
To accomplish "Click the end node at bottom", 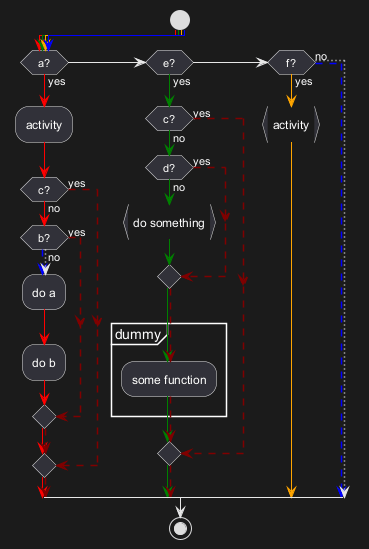I will 180,529.
